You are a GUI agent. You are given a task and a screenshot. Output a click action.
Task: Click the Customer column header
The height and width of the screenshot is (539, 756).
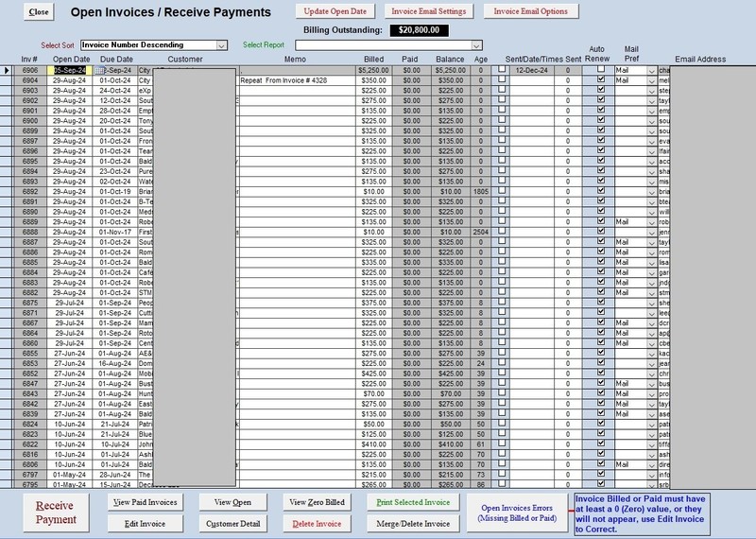click(185, 60)
